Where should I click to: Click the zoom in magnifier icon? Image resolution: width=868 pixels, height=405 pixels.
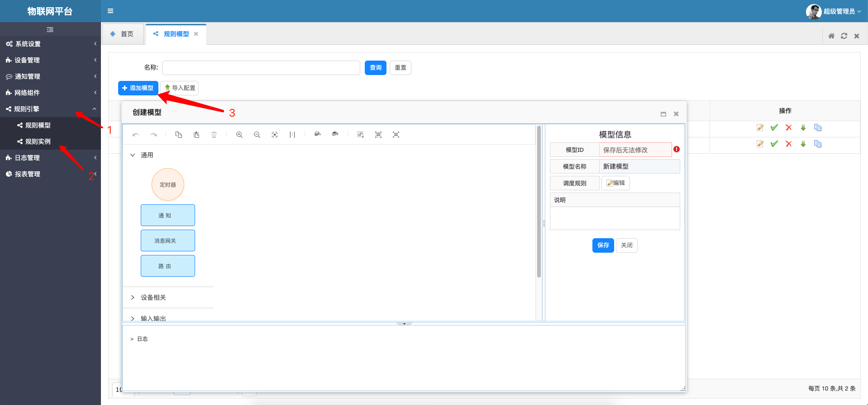[x=239, y=135]
